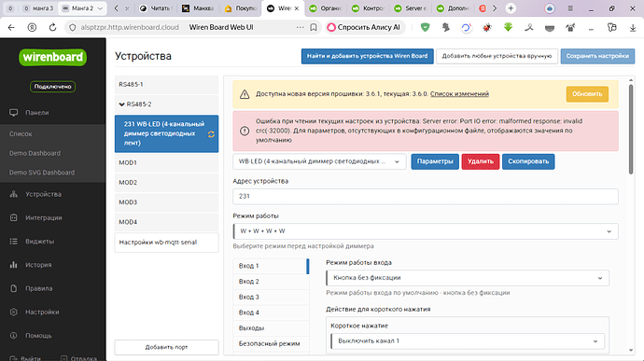644x361 pixels.
Task: Click Добавить порт button
Action: tap(166, 347)
